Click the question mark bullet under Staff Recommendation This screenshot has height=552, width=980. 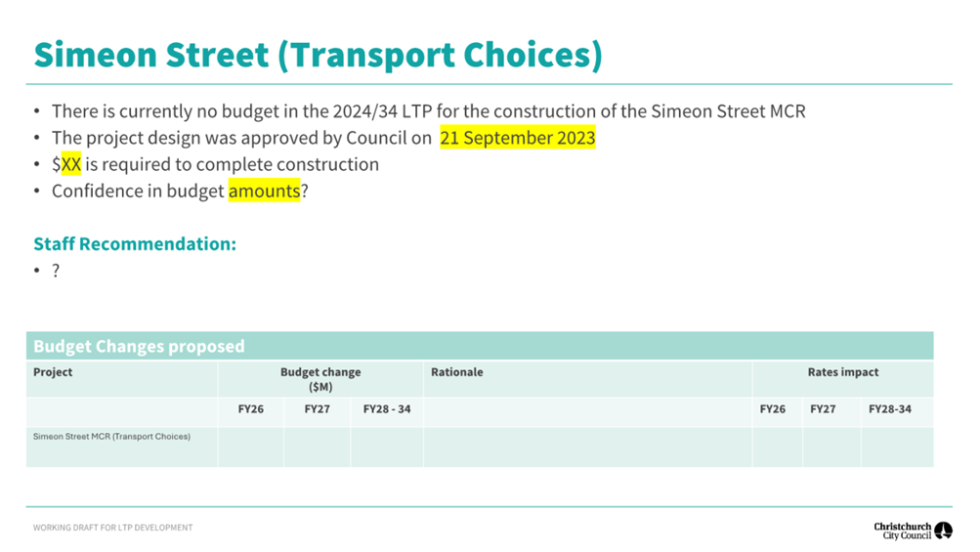(x=56, y=270)
